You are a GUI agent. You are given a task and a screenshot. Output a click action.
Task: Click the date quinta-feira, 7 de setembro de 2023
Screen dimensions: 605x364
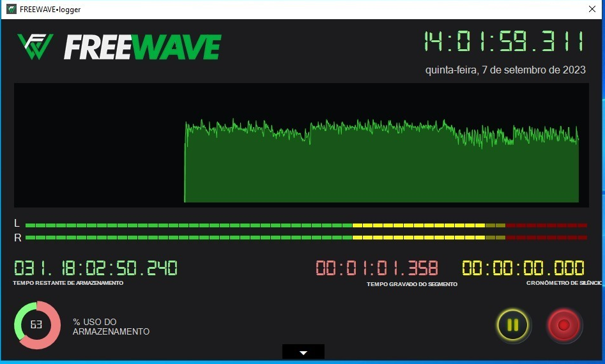coord(505,70)
